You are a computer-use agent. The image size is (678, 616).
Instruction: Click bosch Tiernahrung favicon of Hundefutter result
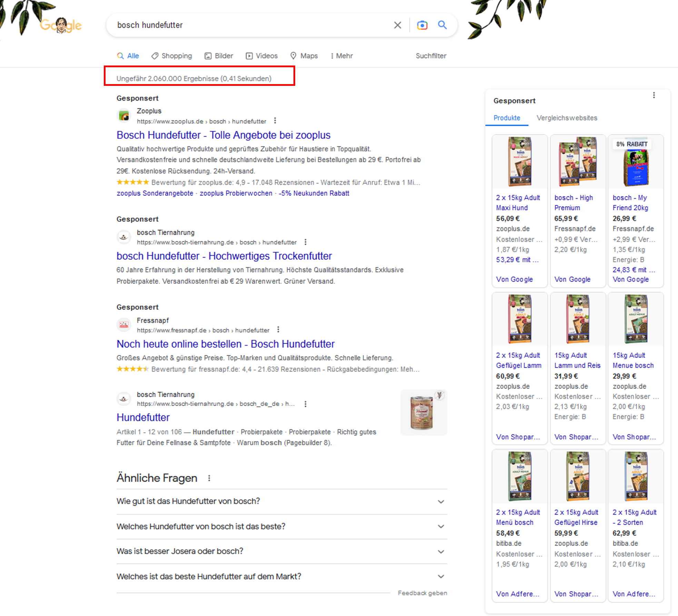click(x=124, y=399)
